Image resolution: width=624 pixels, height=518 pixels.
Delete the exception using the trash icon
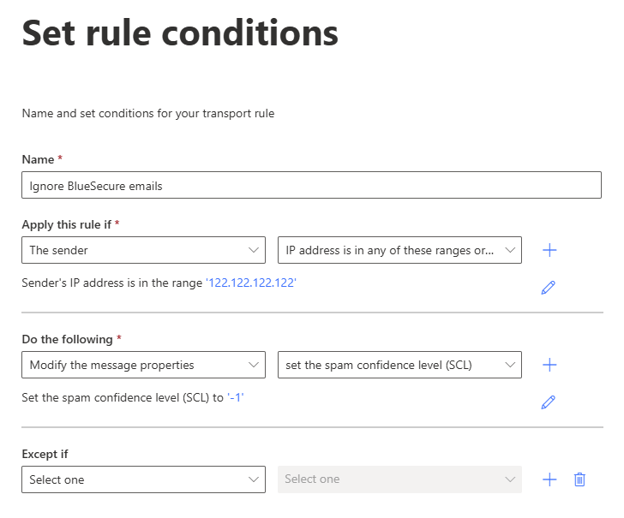580,479
